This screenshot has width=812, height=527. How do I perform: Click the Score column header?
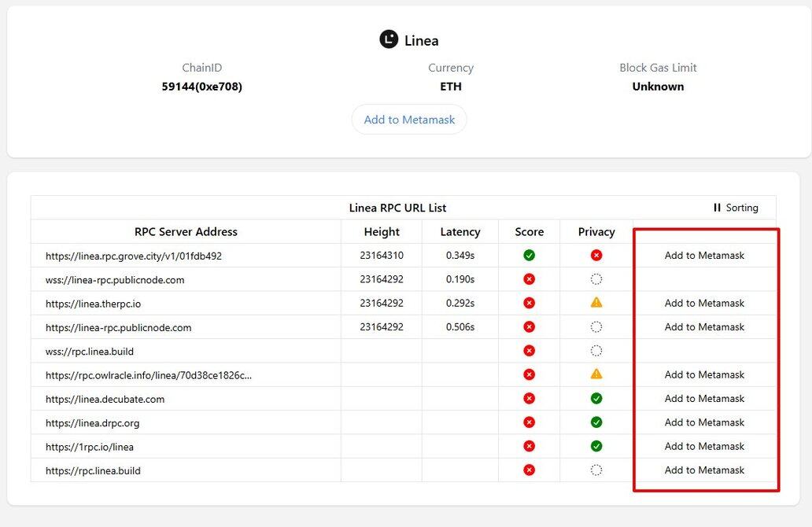coord(530,231)
